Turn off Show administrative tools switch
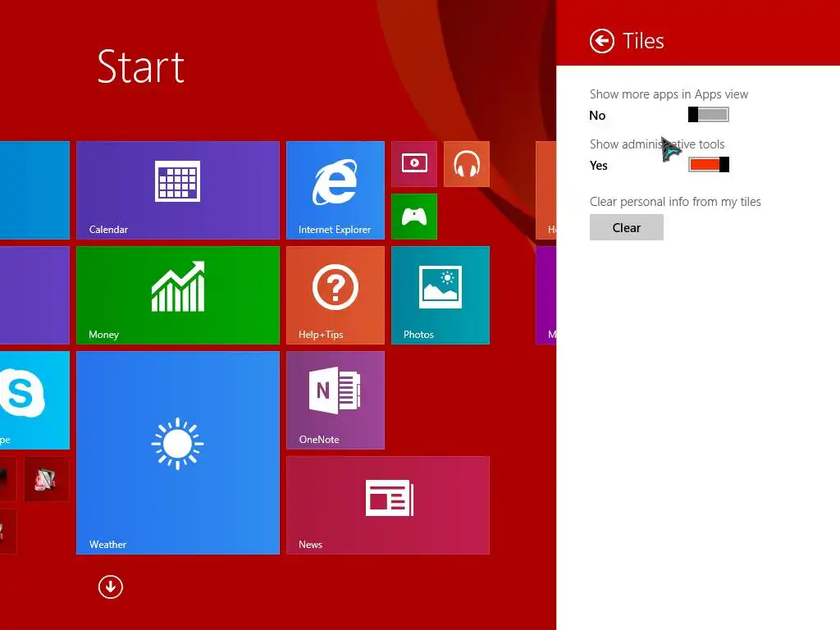The image size is (840, 630). coord(708,164)
